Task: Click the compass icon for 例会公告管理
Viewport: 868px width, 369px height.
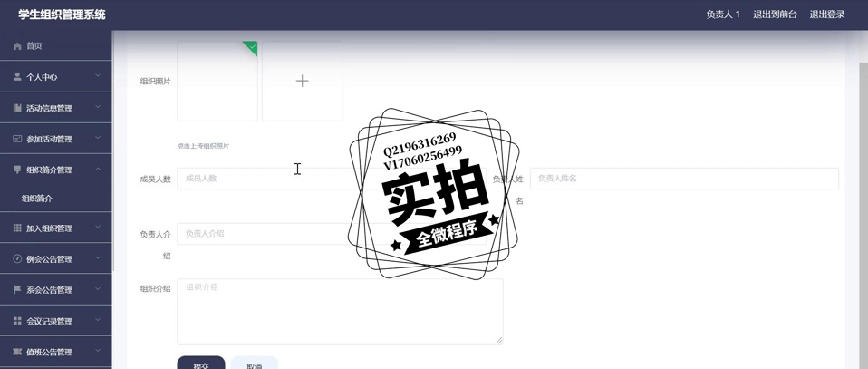Action: tap(17, 259)
